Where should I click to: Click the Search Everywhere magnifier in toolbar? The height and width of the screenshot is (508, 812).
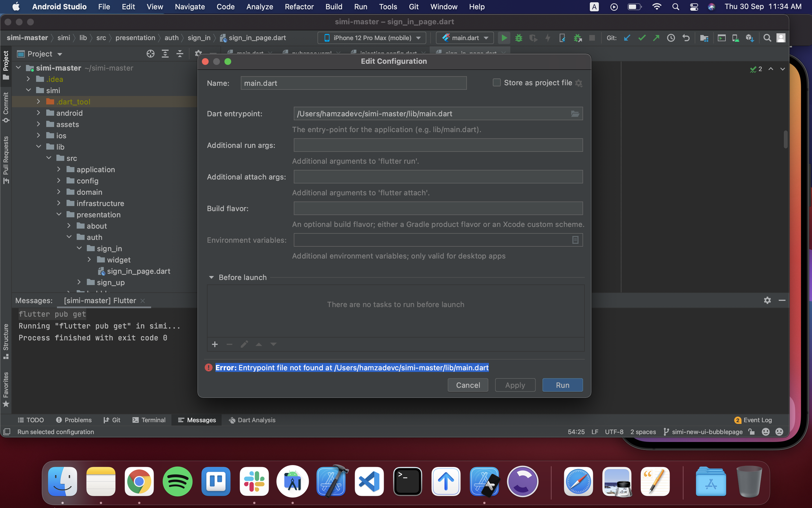tap(767, 38)
